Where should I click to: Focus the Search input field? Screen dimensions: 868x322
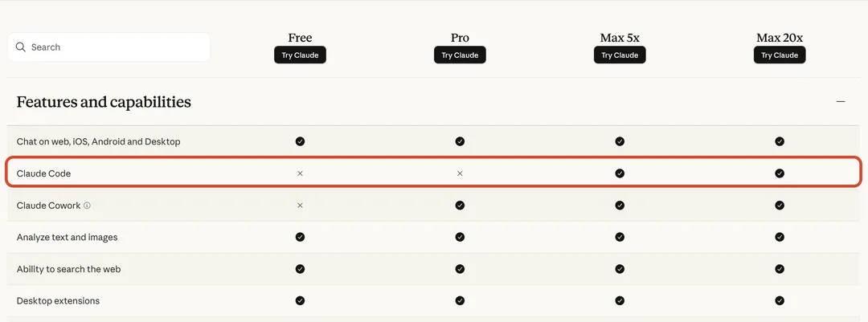pyautogui.click(x=109, y=47)
